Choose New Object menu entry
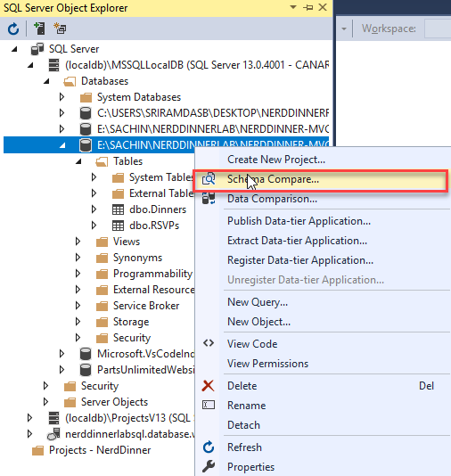Screen dimensions: 451x476 (258, 322)
